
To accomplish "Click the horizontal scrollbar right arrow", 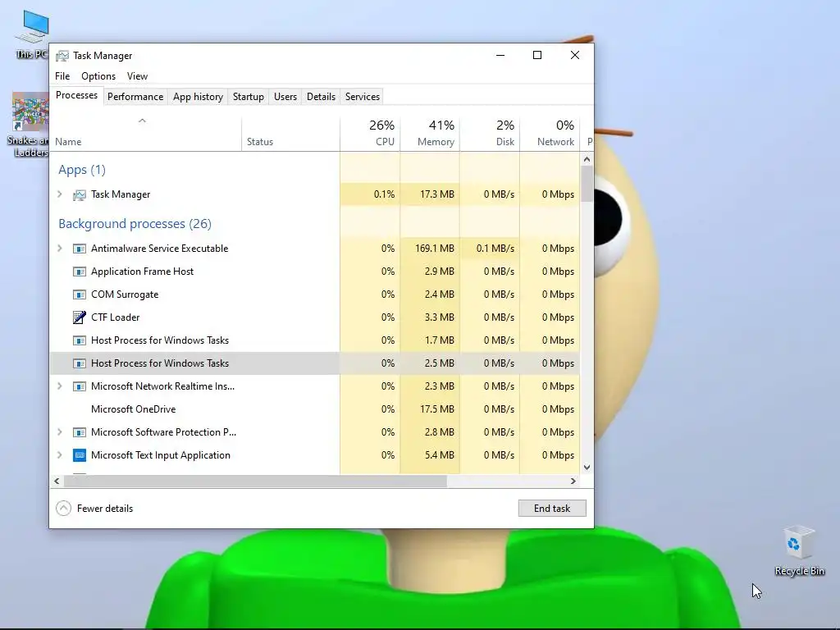I will (x=573, y=481).
